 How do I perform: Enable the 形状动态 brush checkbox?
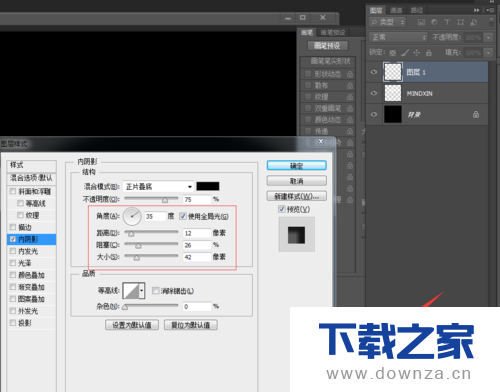[x=308, y=74]
